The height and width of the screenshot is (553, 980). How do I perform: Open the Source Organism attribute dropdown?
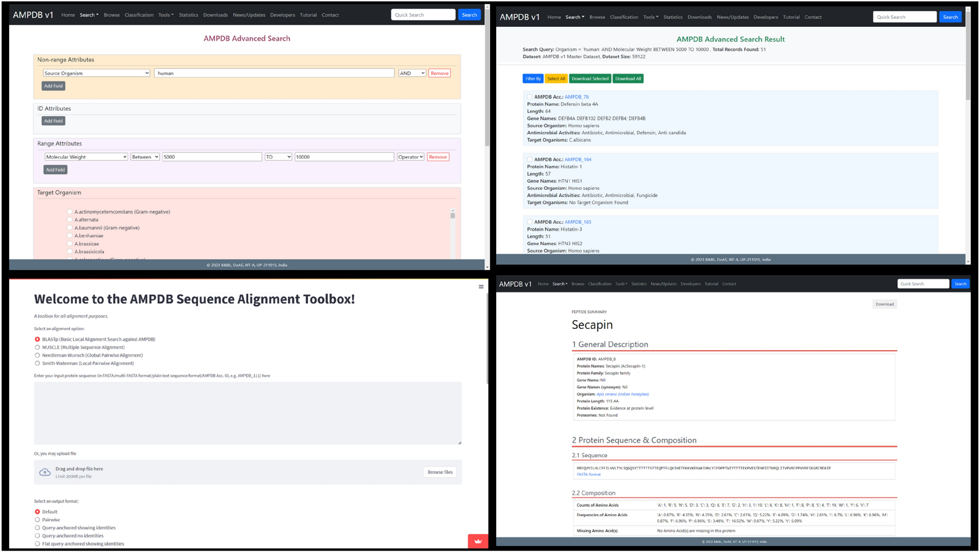coord(96,73)
